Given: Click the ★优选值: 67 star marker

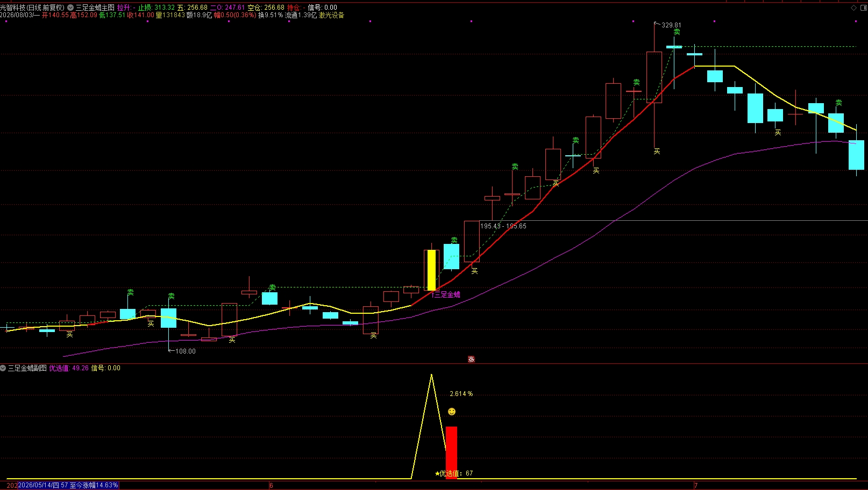Looking at the screenshot, I should click(x=454, y=473).
